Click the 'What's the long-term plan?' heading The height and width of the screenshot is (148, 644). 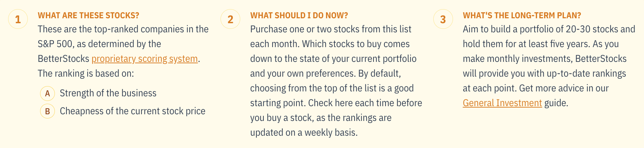(522, 15)
